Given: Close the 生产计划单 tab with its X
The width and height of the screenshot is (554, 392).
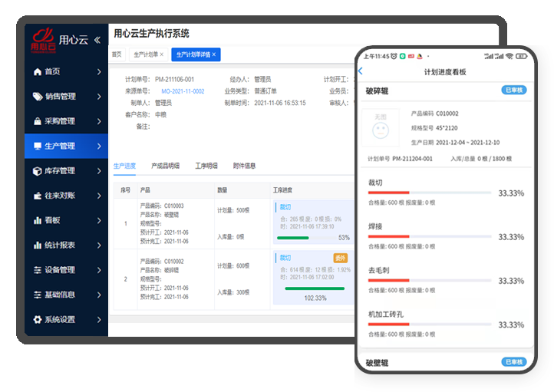Looking at the screenshot, I should 161,54.
